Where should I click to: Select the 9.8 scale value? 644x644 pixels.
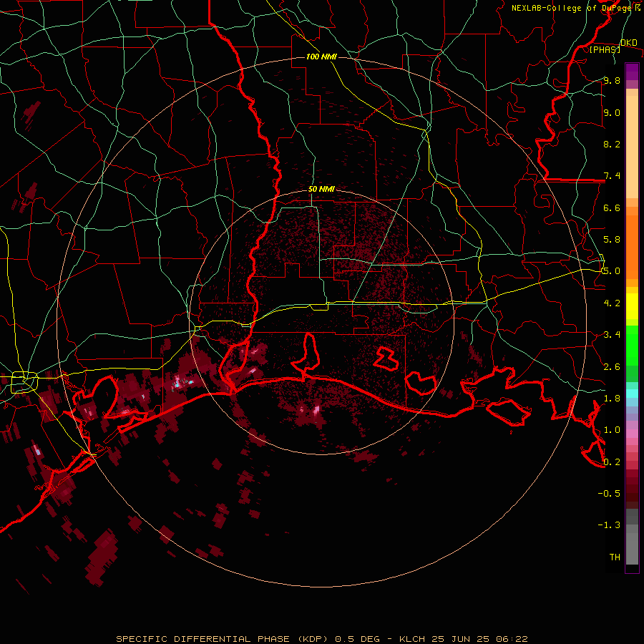[612, 80]
